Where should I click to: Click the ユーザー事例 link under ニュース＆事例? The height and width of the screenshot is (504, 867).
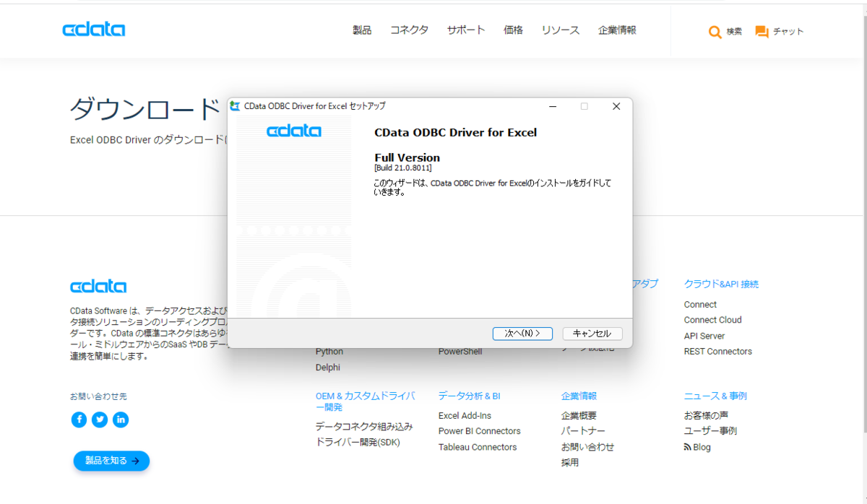(x=709, y=430)
